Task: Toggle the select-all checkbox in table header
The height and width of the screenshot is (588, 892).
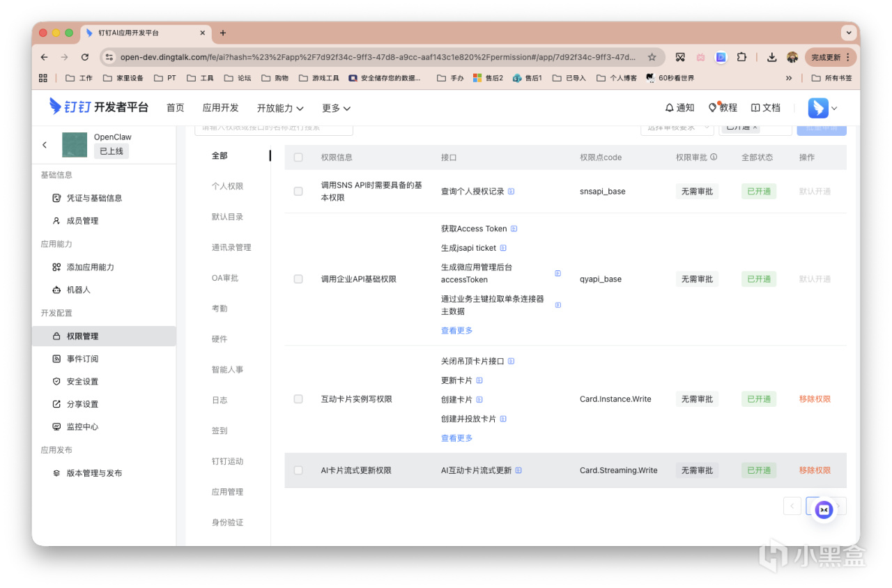Action: pos(298,157)
